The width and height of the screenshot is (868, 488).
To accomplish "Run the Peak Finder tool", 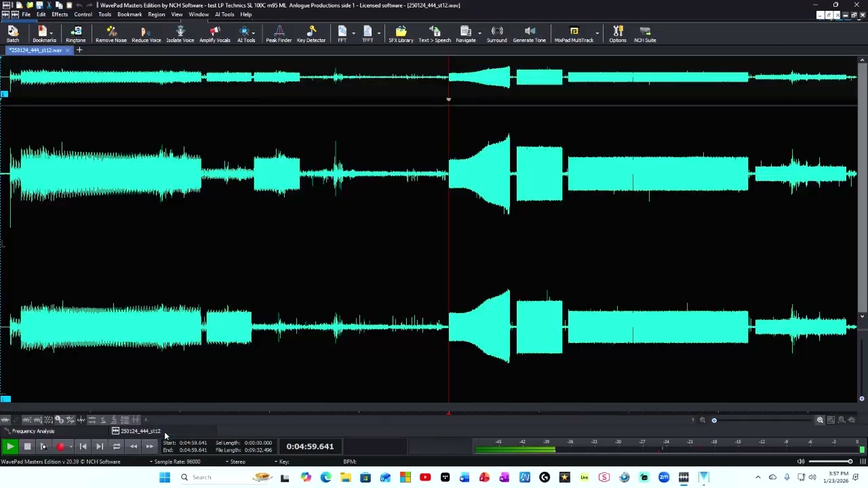I will tap(279, 34).
